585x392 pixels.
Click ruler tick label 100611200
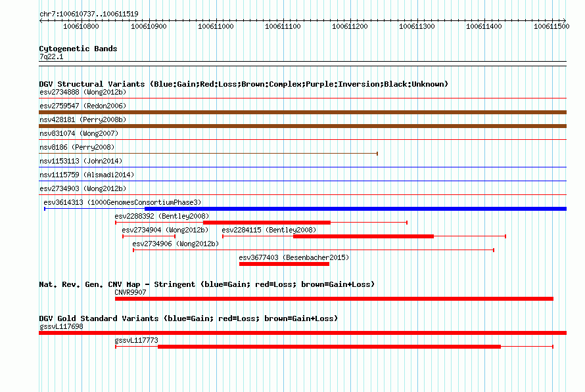point(350,26)
